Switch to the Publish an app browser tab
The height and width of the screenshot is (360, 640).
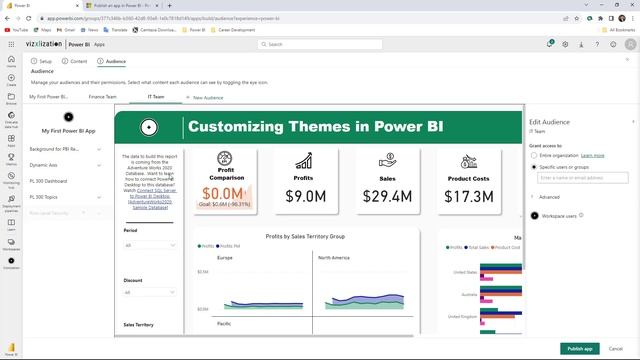[122, 6]
